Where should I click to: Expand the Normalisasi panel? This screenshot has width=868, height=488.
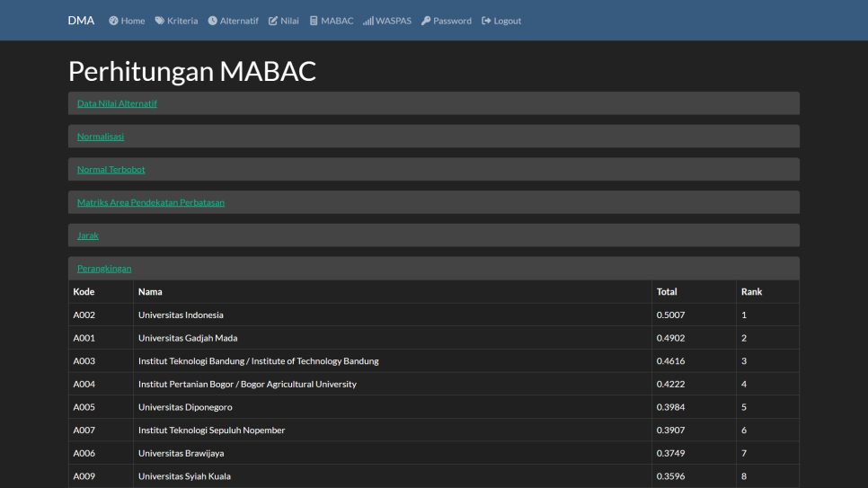101,137
